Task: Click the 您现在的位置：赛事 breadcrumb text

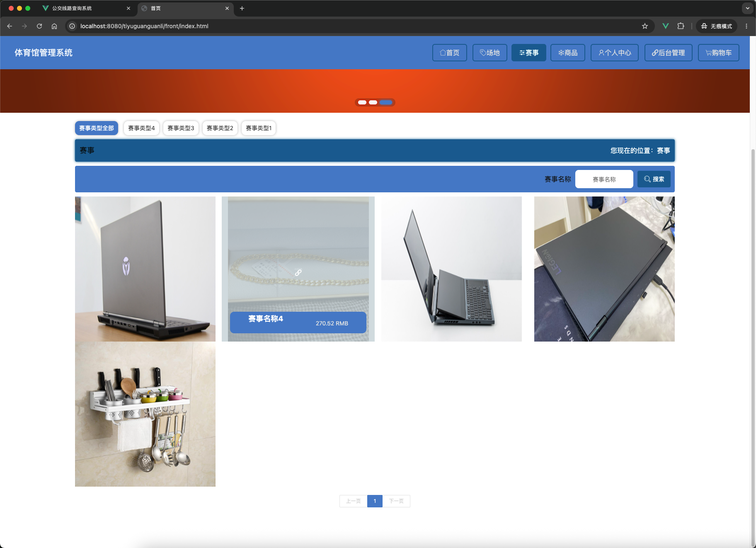Action: pos(640,150)
